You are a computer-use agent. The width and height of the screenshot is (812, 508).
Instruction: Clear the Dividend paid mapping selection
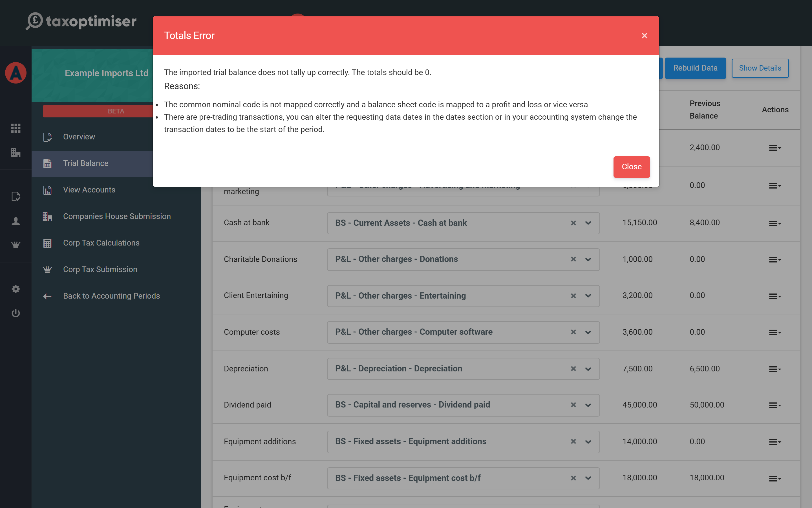click(x=573, y=405)
